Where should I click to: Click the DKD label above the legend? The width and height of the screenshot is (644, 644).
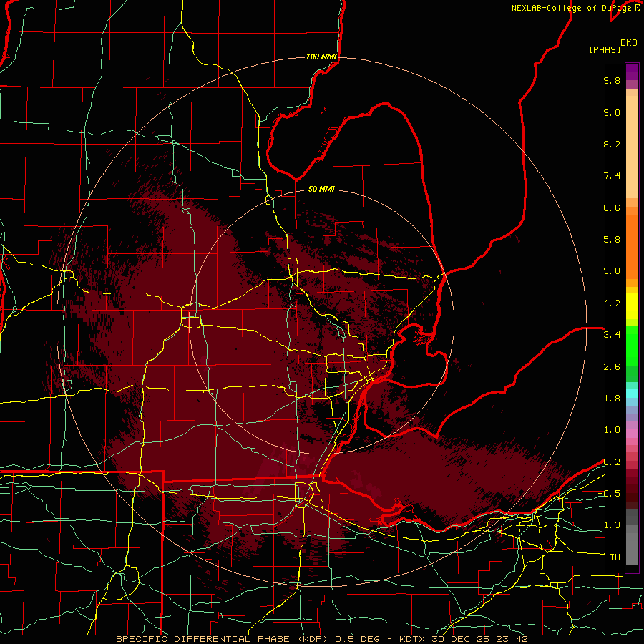pyautogui.click(x=629, y=43)
